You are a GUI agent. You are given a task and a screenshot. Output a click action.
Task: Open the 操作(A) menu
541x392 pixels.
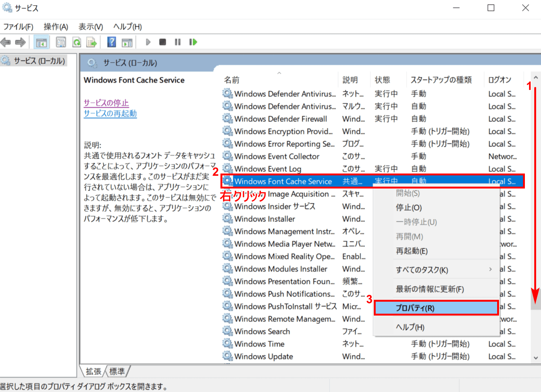coord(56,27)
